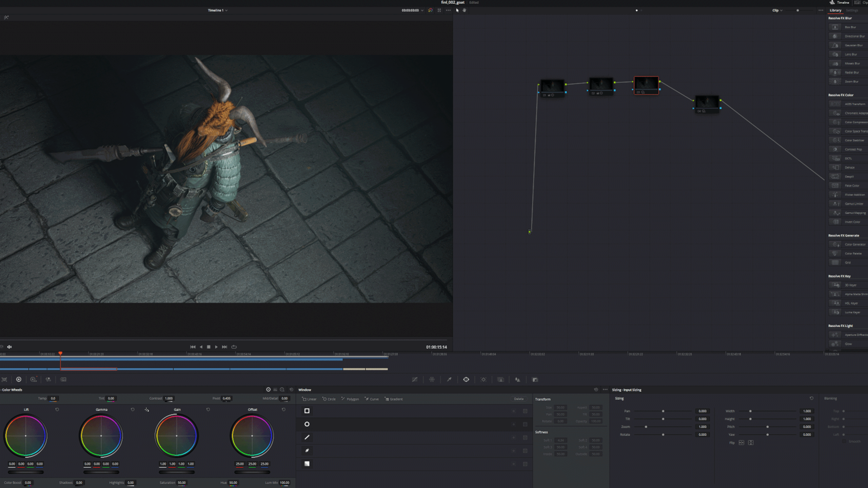This screenshot has height=488, width=868.
Task: Select the Tracker palette icon
Action: (x=483, y=380)
